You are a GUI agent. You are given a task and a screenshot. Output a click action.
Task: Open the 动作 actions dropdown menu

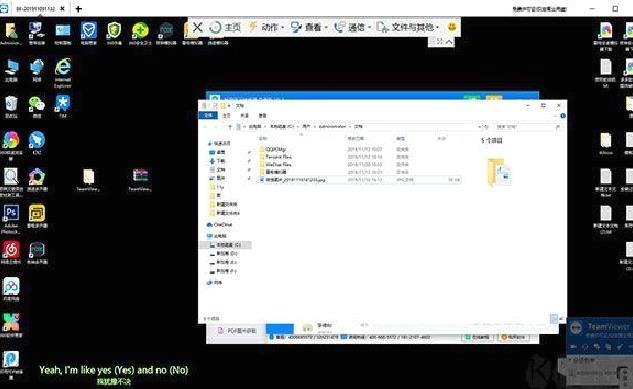(x=266, y=27)
